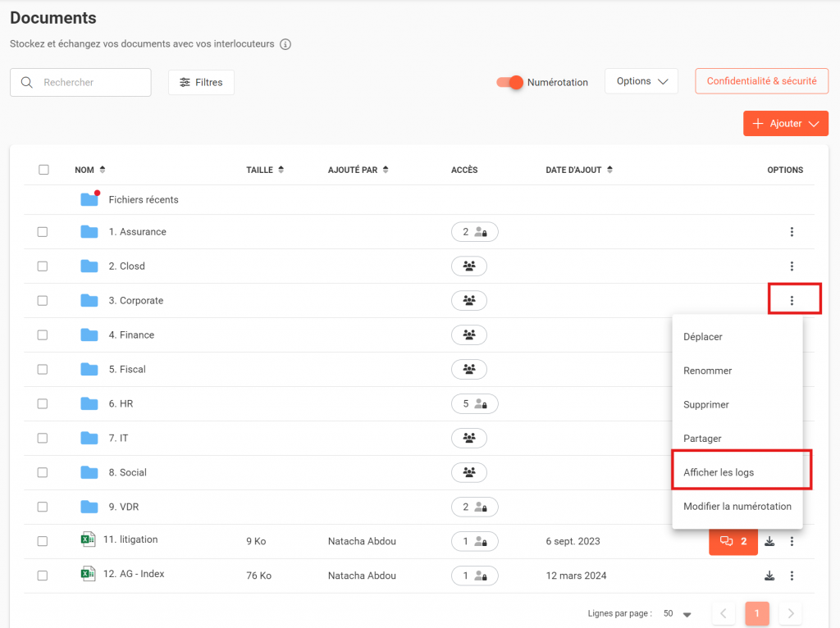Download the 11. litigation file
Image resolution: width=840 pixels, height=628 pixels.
click(769, 541)
